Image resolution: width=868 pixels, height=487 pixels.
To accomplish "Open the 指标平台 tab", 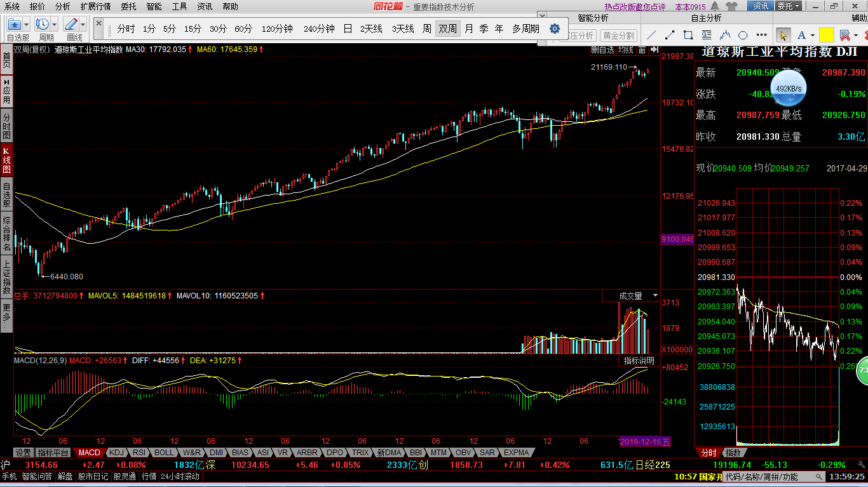I will 53,453.
